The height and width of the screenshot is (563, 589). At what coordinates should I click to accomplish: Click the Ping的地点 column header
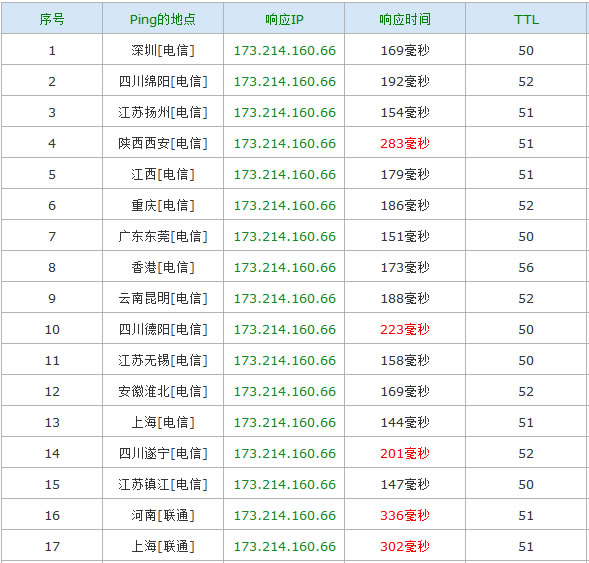point(163,19)
